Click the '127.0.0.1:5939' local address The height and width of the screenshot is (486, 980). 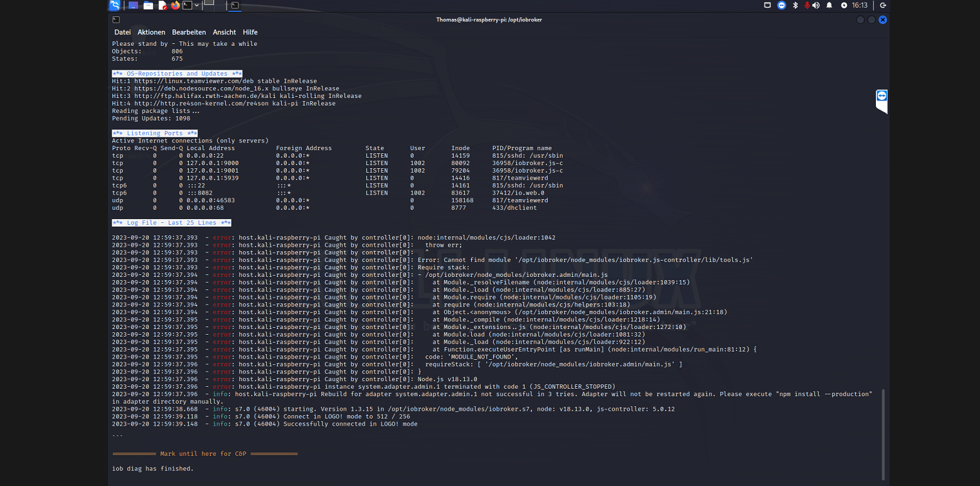click(x=212, y=178)
